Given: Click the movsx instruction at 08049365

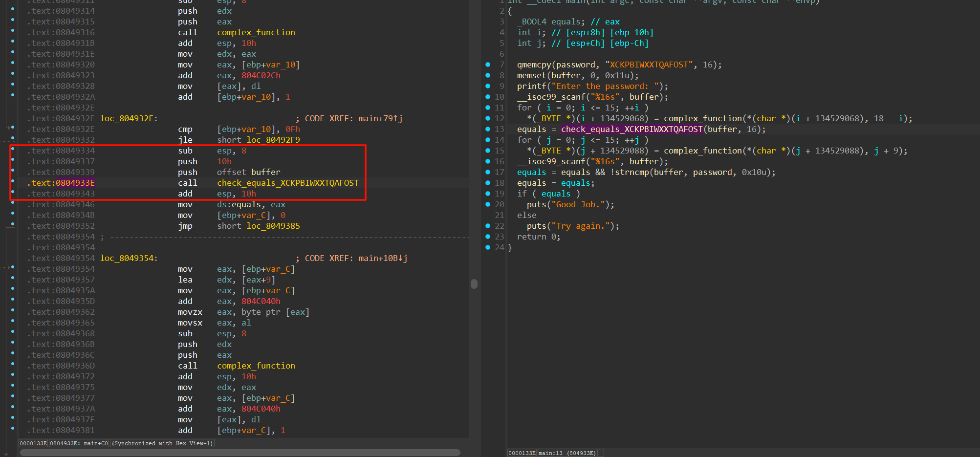Looking at the screenshot, I should point(190,323).
